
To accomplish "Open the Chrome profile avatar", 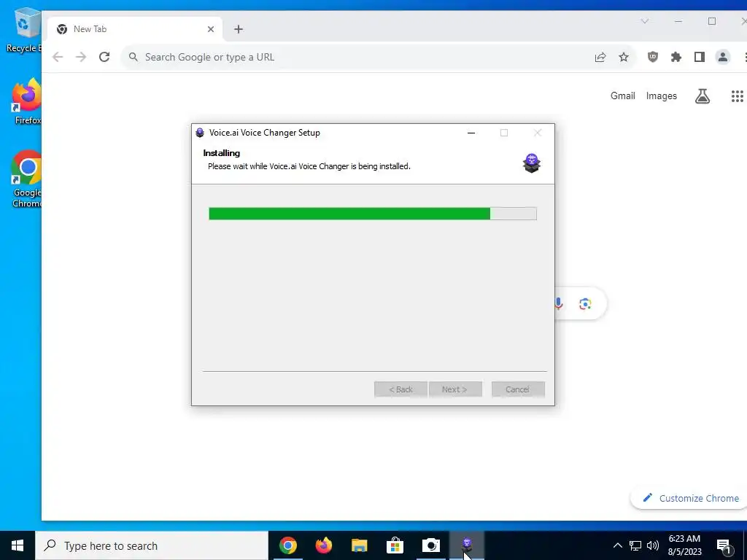I will (723, 57).
